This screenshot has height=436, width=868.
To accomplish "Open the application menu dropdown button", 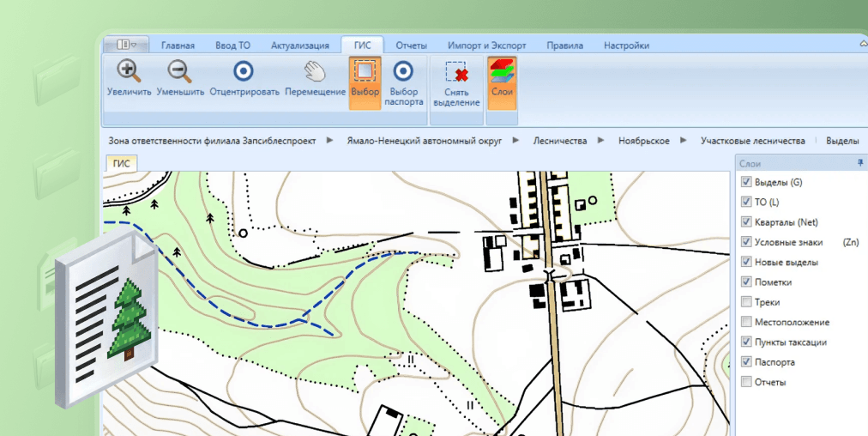I will [x=126, y=45].
